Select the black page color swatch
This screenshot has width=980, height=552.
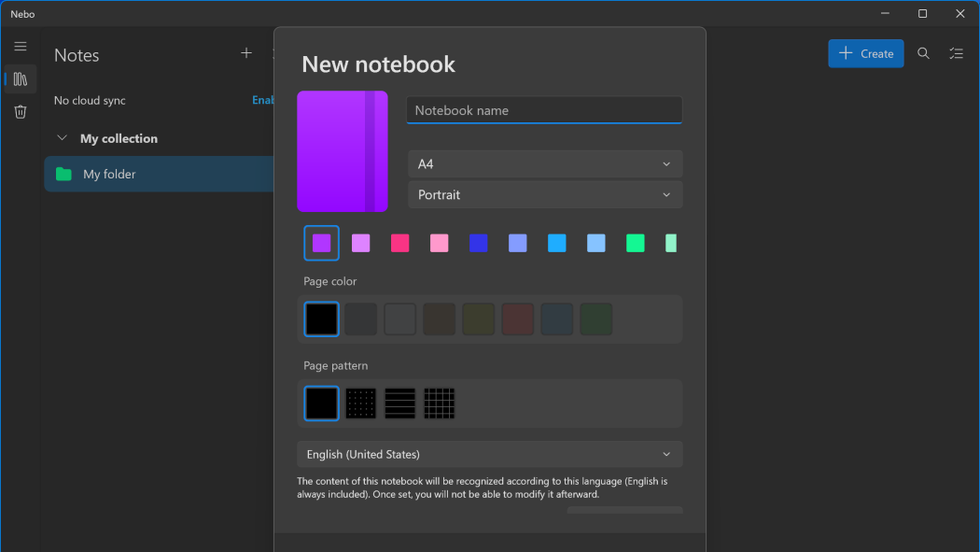(322, 319)
